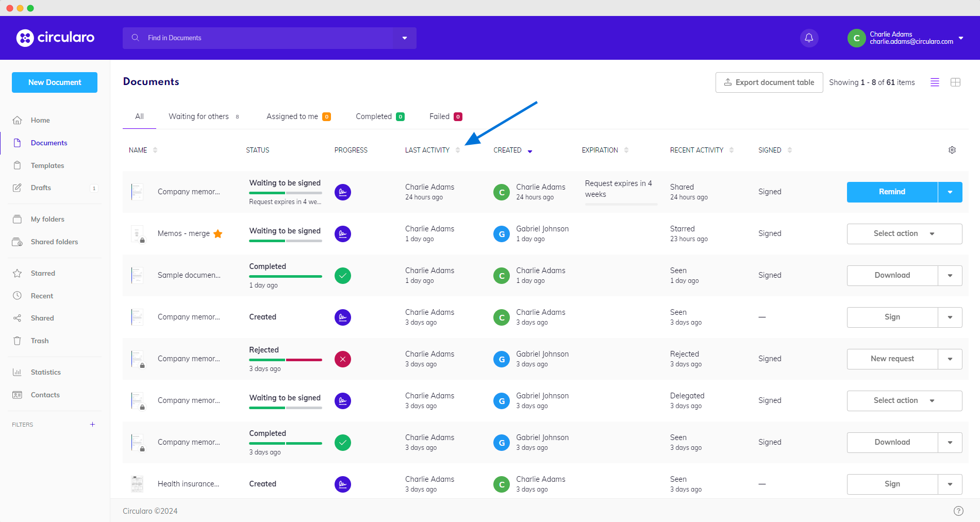Unstar the Memos - merge document
The width and height of the screenshot is (980, 522).
pos(218,234)
